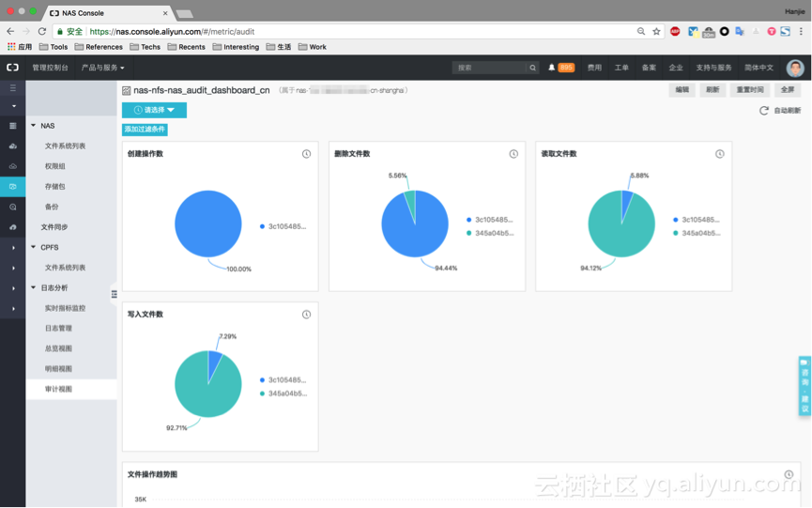Open the 简体中文 language selector
The height and width of the screenshot is (508, 812).
(758, 68)
